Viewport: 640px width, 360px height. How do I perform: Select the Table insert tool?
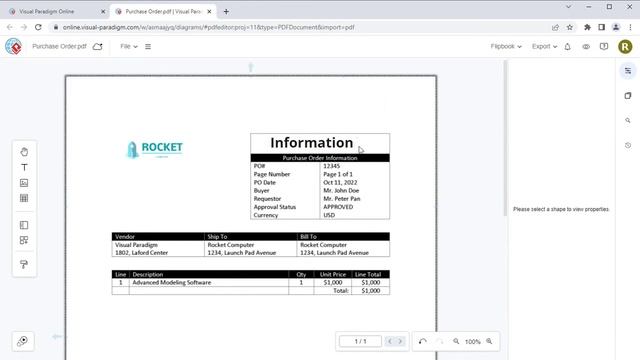pyautogui.click(x=24, y=198)
